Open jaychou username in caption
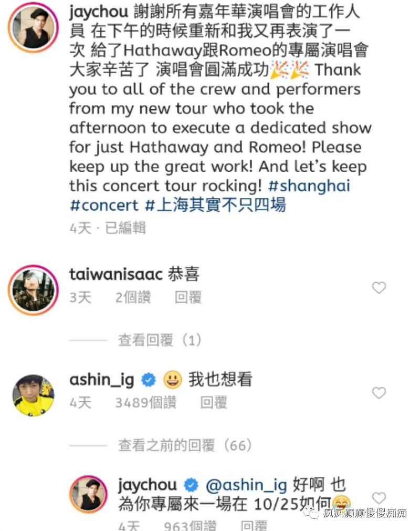The height and width of the screenshot is (531, 420). click(x=99, y=12)
